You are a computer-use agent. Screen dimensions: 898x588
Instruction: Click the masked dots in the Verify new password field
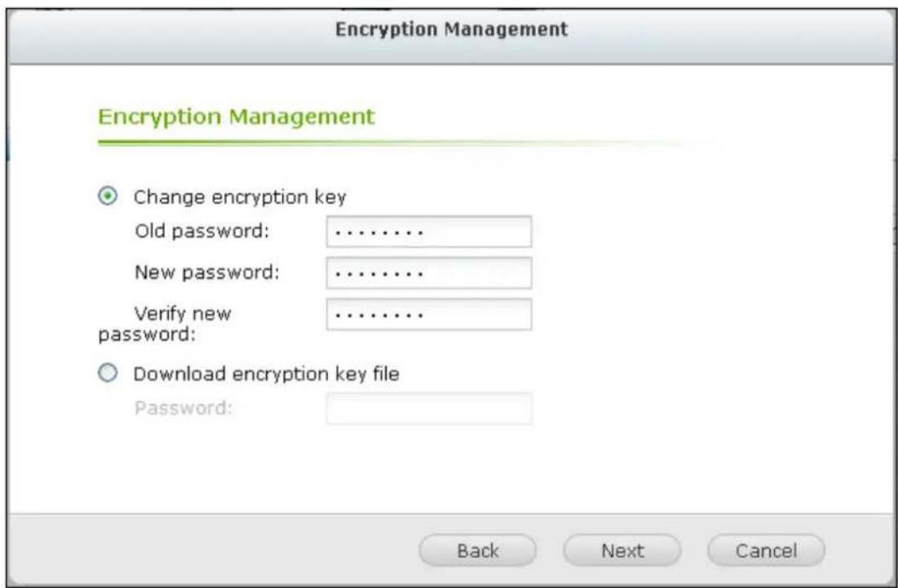(x=381, y=316)
